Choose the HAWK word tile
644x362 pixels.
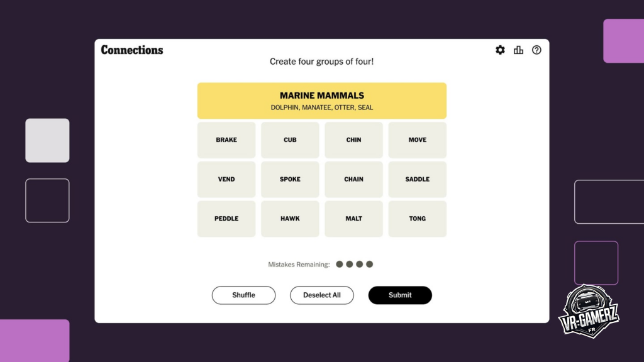(290, 219)
